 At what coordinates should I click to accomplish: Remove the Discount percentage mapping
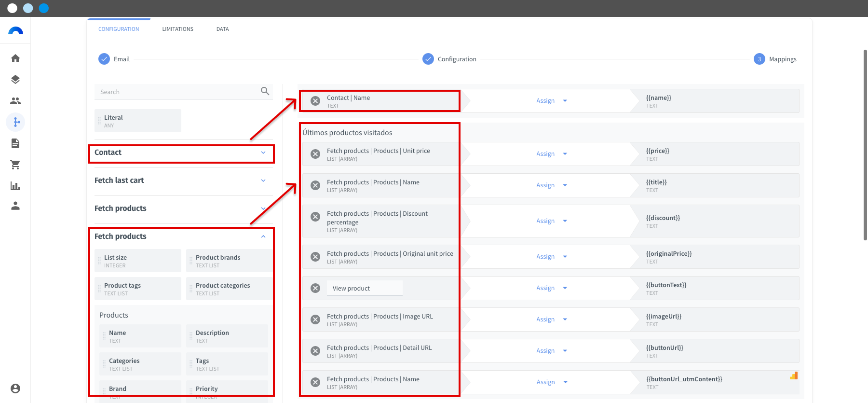pyautogui.click(x=315, y=217)
